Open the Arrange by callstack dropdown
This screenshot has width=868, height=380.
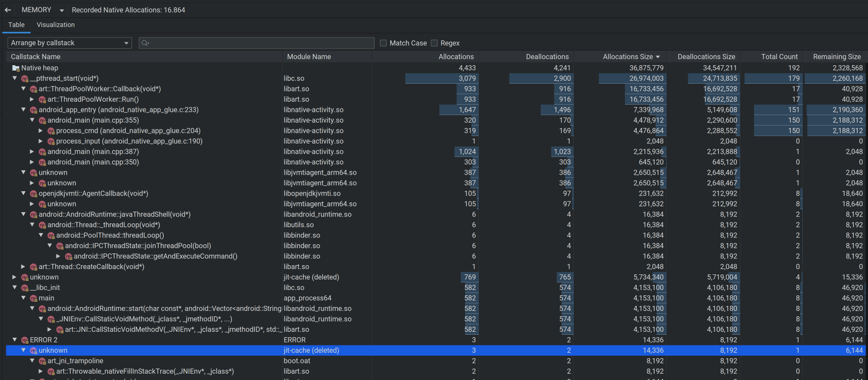(x=70, y=43)
